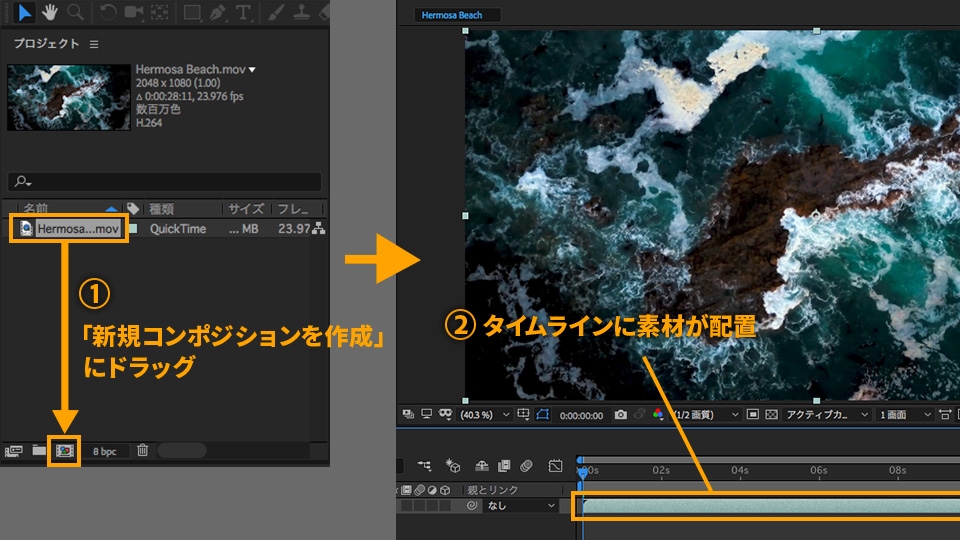Screen dimensions: 960x540
Task: Toggle mask and shape path visibility
Action: 542,414
